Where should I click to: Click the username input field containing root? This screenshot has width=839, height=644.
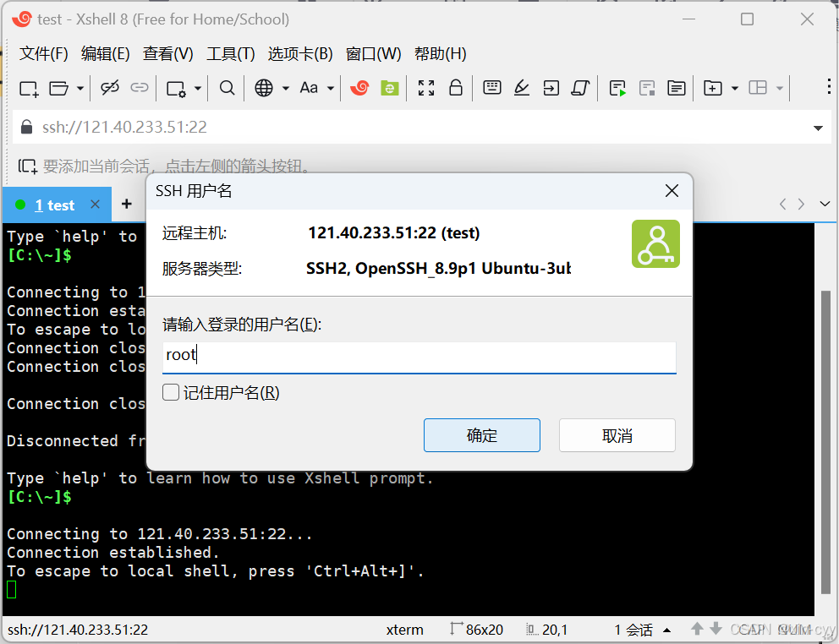tap(419, 357)
